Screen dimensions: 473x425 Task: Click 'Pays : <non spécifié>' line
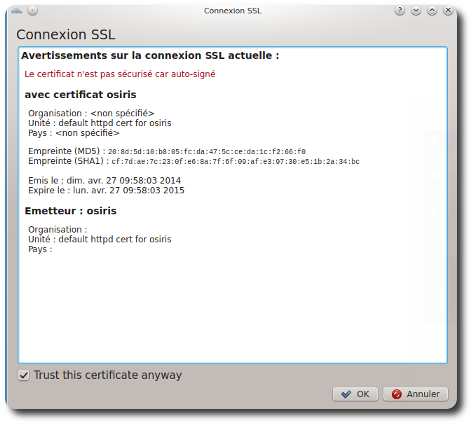[x=74, y=133]
